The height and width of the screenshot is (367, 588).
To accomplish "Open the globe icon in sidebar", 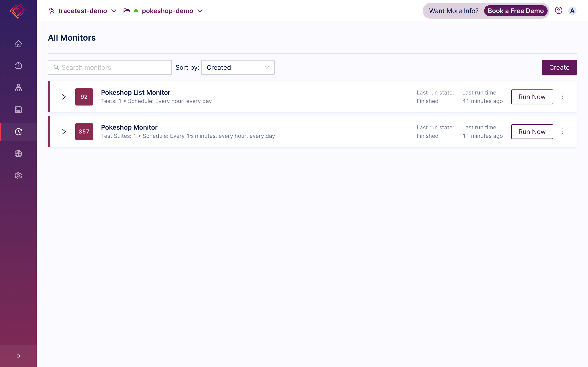I will [x=18, y=154].
